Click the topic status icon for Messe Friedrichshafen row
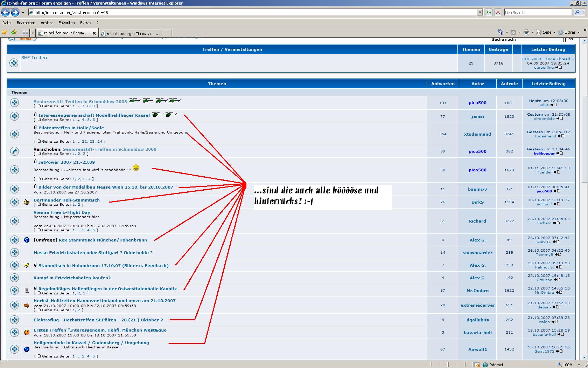The height and width of the screenshot is (368, 588). pos(14,253)
